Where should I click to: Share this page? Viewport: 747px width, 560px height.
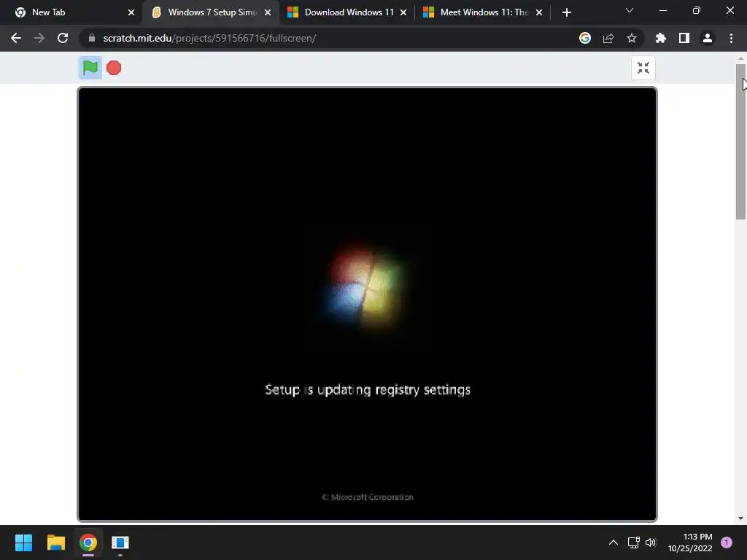(608, 38)
